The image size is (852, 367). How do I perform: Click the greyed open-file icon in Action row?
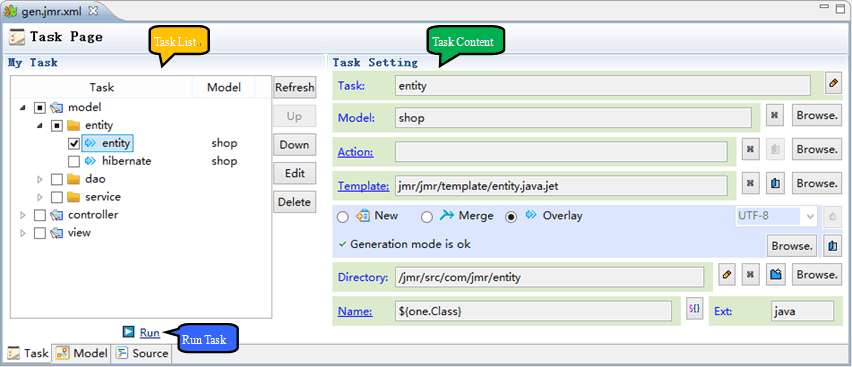(x=775, y=150)
